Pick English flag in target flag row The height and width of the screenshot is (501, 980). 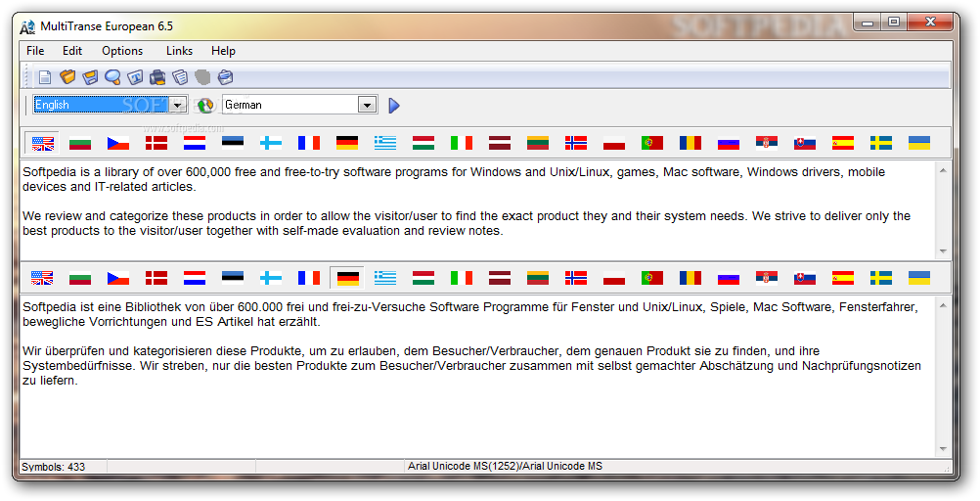tap(42, 278)
